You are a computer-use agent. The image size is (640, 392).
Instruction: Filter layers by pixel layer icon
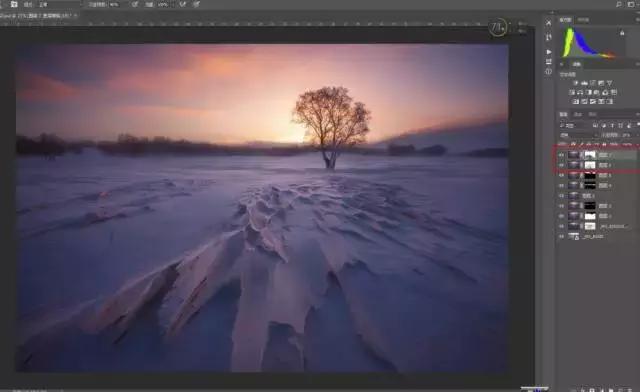[595, 125]
